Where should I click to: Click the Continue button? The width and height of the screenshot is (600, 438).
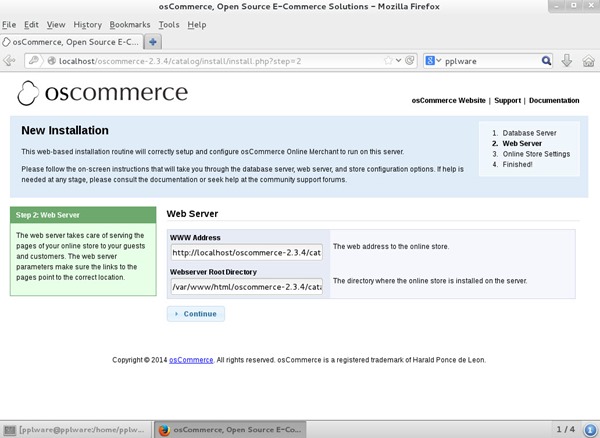196,314
